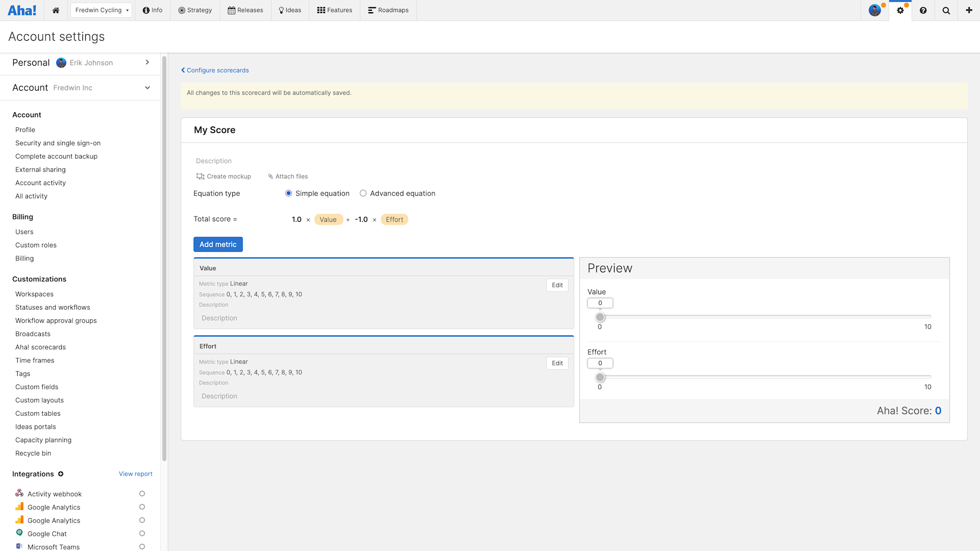Enable the Google Chat integration toggle

tap(142, 533)
